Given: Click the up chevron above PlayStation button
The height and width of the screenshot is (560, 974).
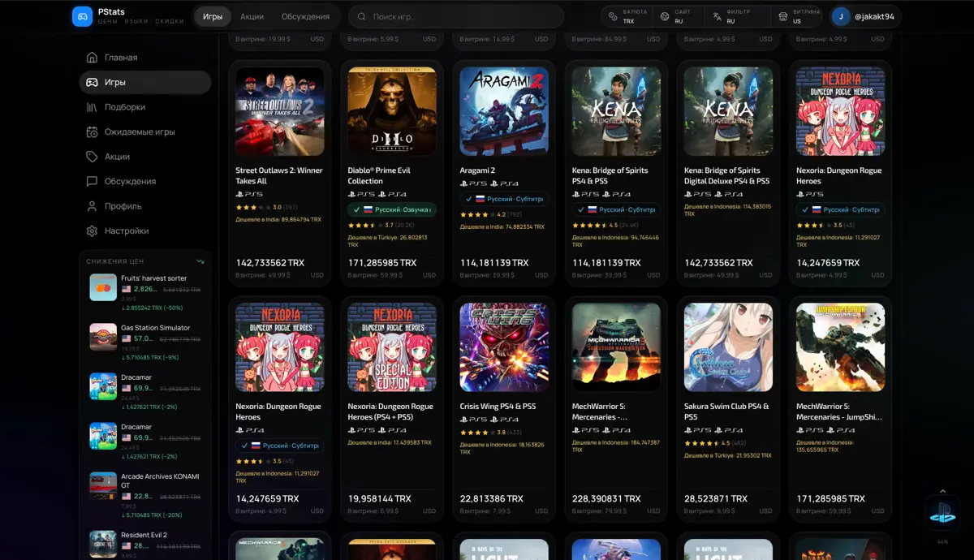Looking at the screenshot, I should (942, 491).
